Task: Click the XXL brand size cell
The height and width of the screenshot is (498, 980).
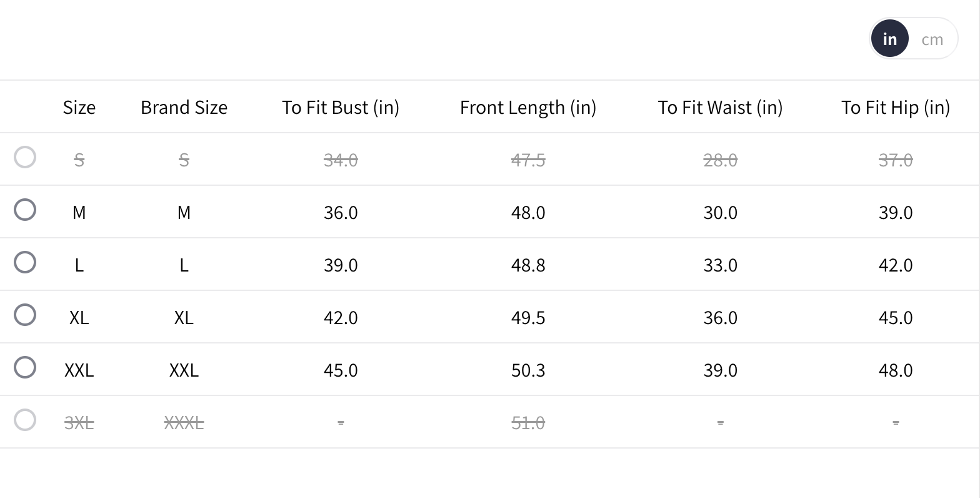Action: [x=184, y=370]
